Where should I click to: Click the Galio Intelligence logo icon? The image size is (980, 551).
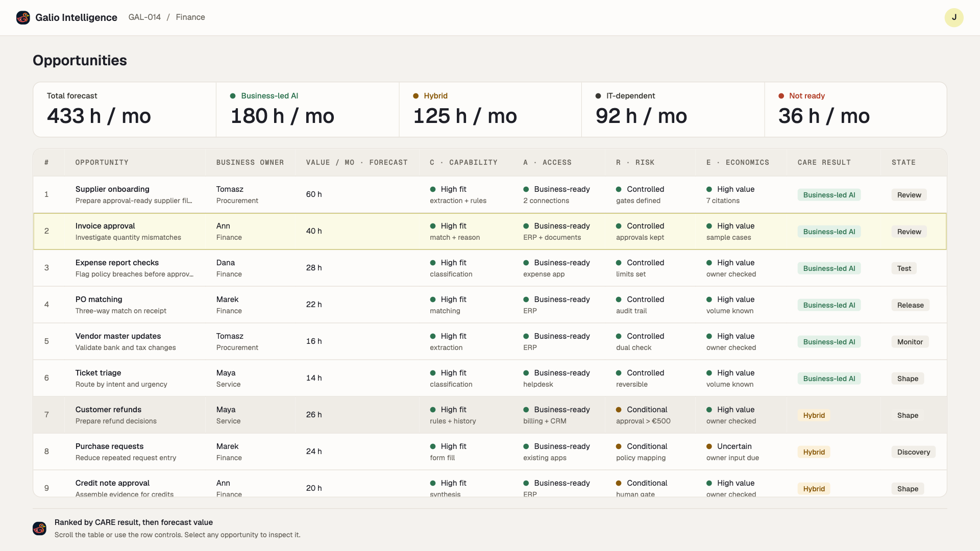(x=23, y=17)
